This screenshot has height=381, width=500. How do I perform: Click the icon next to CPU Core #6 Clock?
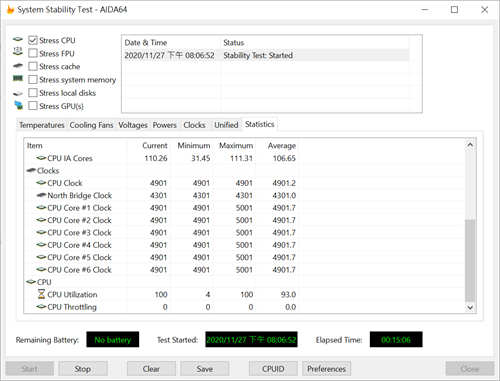(41, 269)
